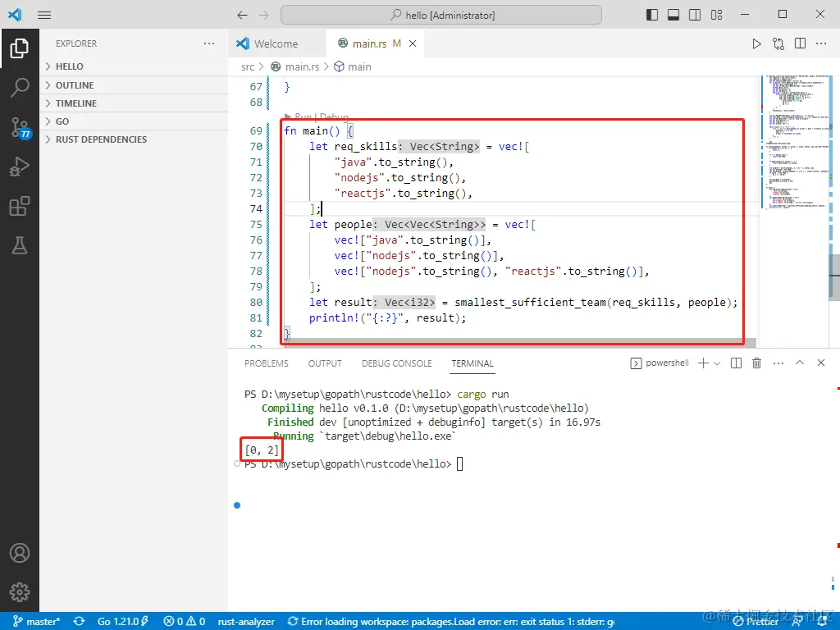Toggle the primary side bar layout icon
Image resolution: width=840 pixels, height=630 pixels.
click(652, 15)
